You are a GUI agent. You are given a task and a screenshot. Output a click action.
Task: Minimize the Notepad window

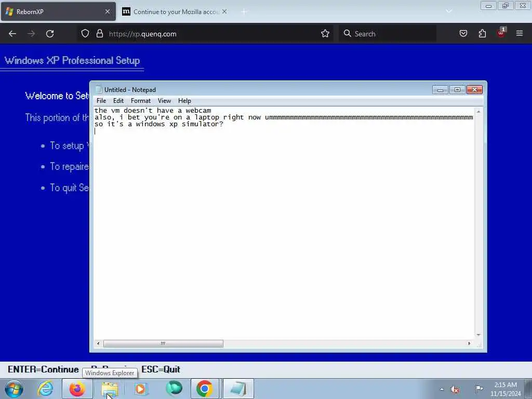pos(441,89)
